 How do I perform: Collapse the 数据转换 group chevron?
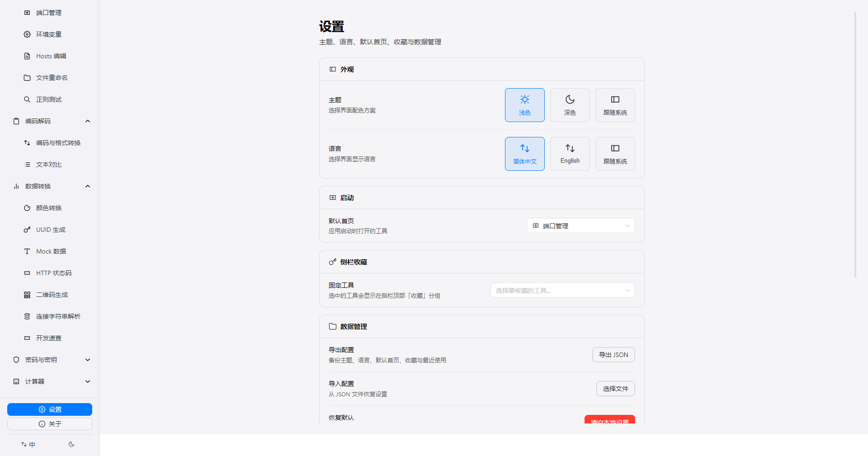pos(88,186)
